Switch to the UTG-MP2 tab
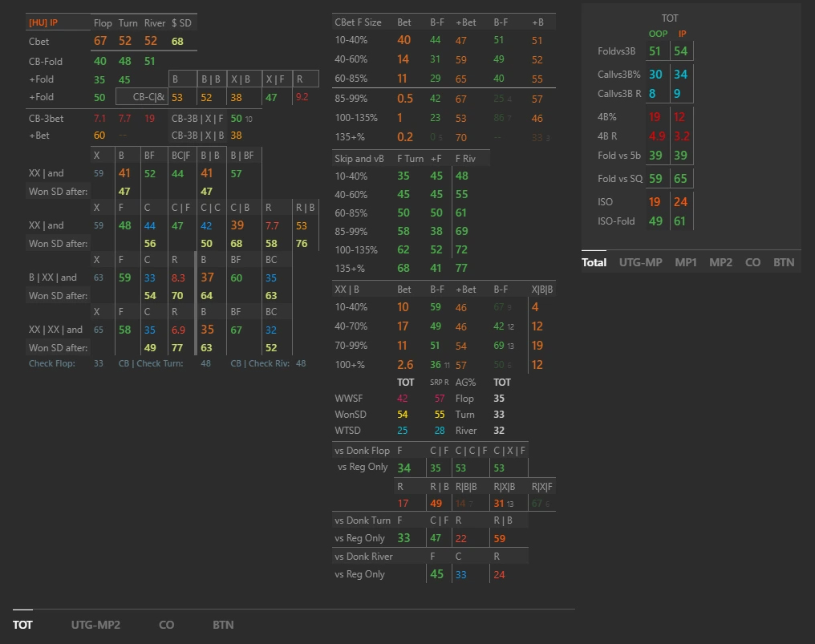 [x=95, y=624]
